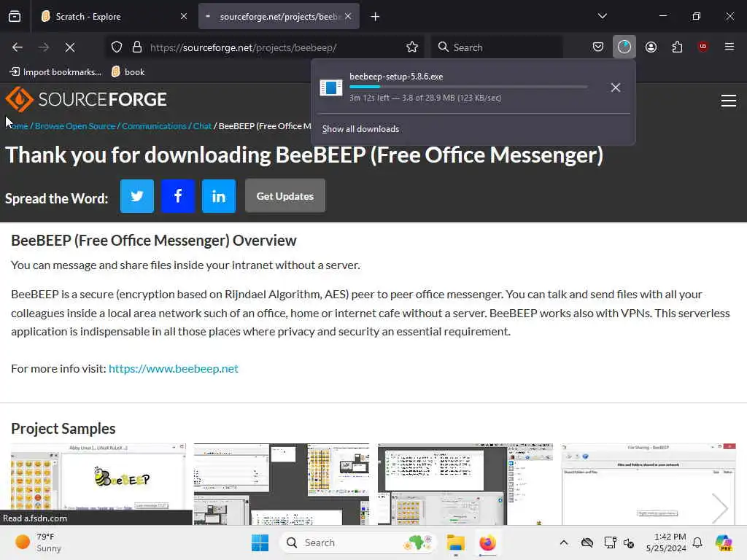
Task: Open uBlock Origin extension icon
Action: [x=703, y=47]
